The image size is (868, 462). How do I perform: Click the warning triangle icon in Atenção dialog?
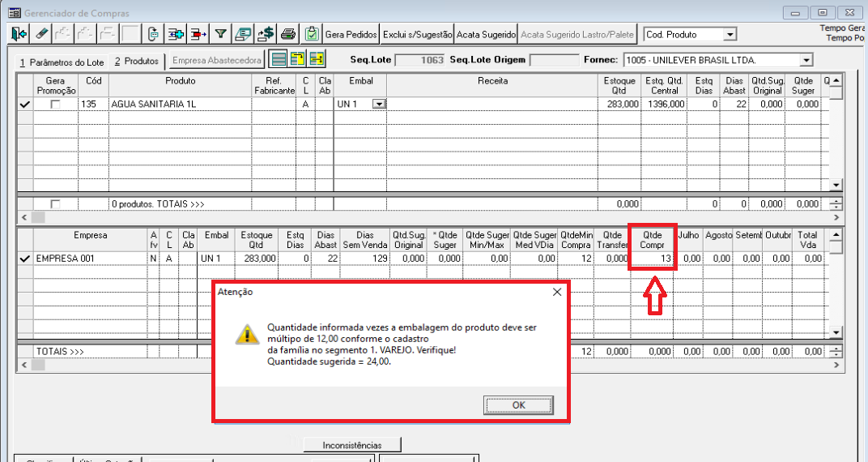coord(247,335)
